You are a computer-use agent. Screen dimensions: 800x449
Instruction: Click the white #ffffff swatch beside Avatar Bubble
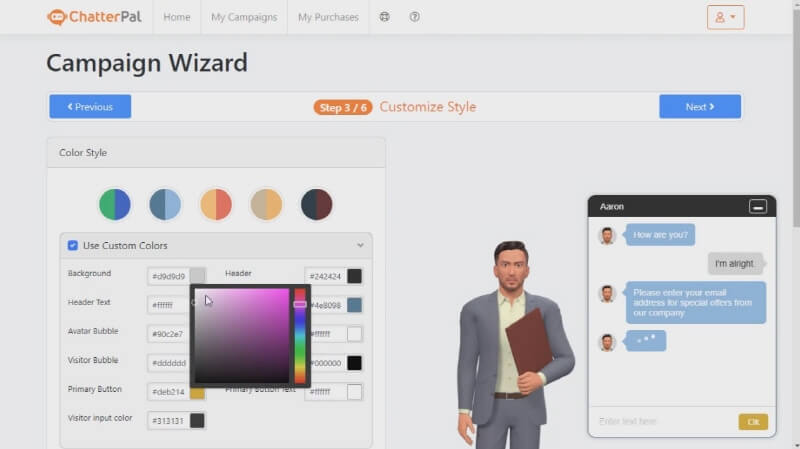point(355,334)
